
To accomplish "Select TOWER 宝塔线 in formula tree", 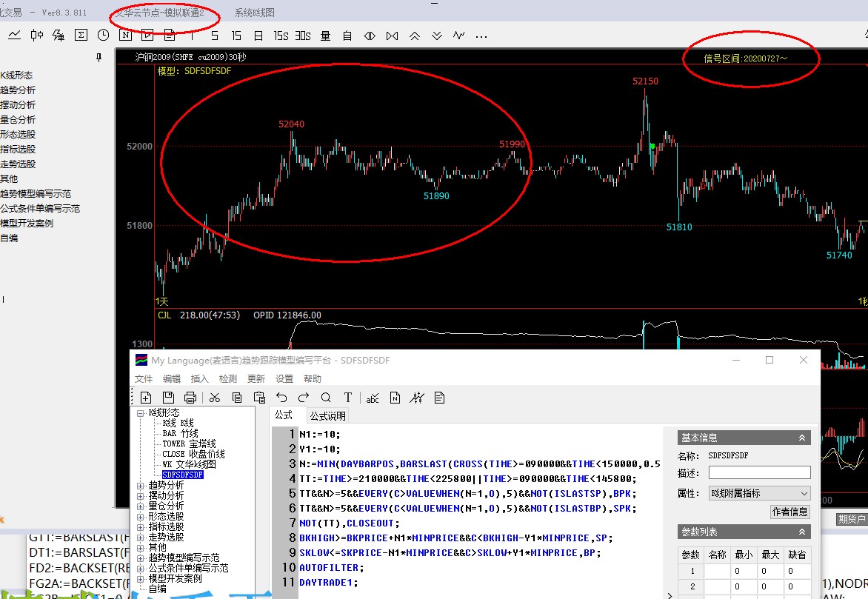I will tap(189, 444).
